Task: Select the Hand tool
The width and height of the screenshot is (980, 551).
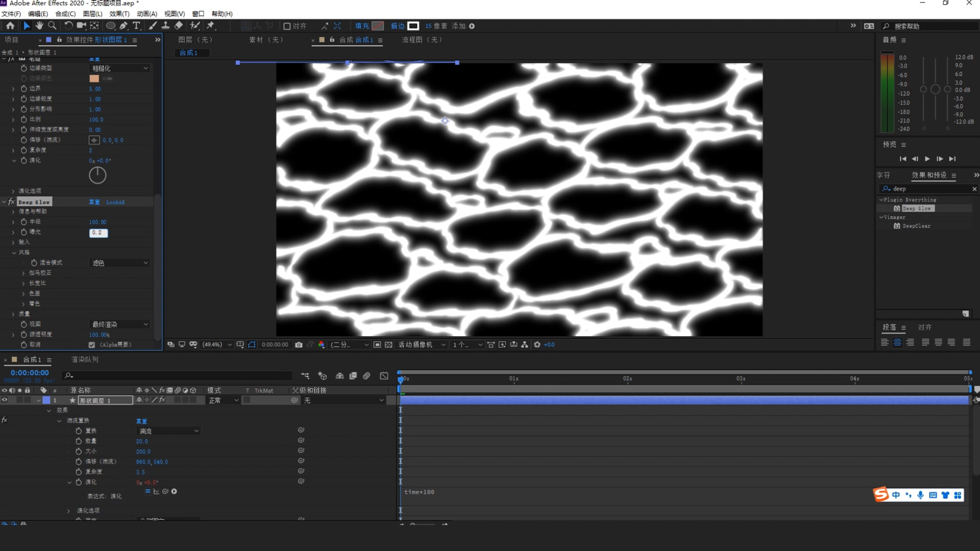Action: (x=39, y=26)
